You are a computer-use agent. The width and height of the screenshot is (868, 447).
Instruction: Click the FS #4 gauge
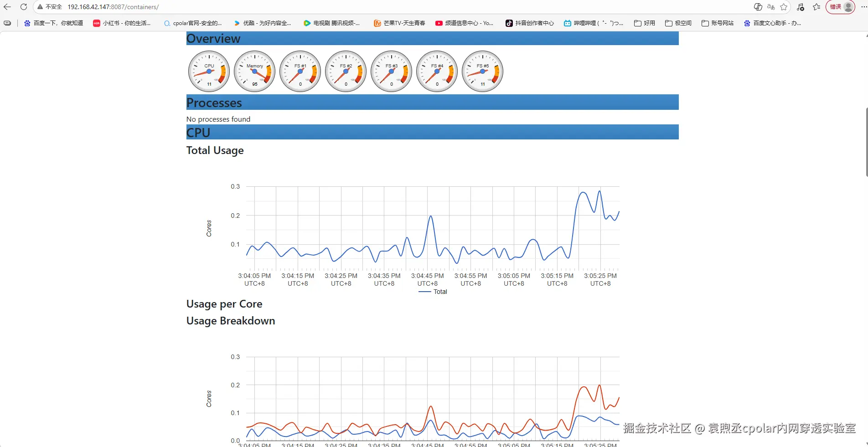437,71
